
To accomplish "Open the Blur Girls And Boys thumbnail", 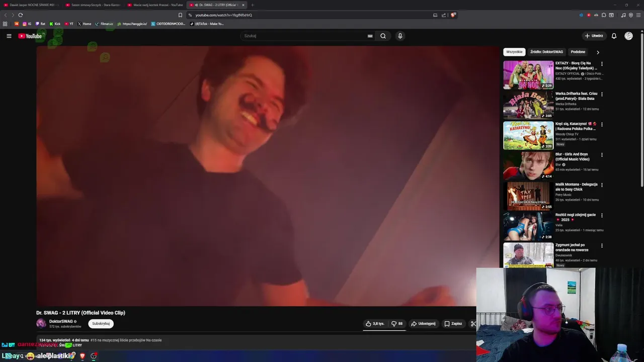I will [x=528, y=166].
